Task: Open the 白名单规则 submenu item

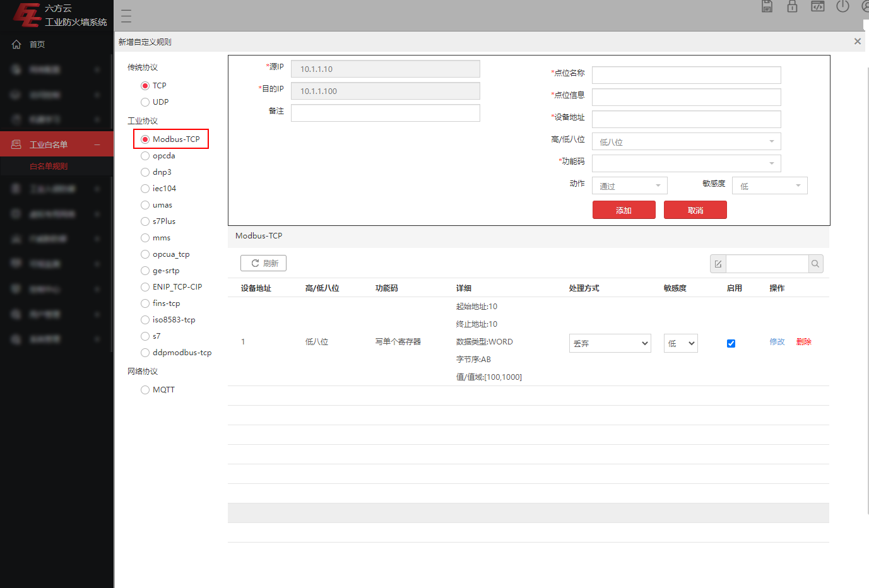Action: pyautogui.click(x=49, y=167)
